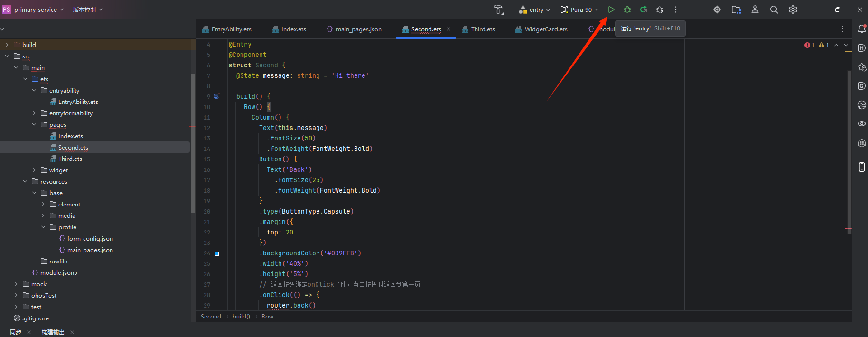The width and height of the screenshot is (868, 337).
Task: Click the blue color gutter swatch on line 24
Action: (216, 253)
